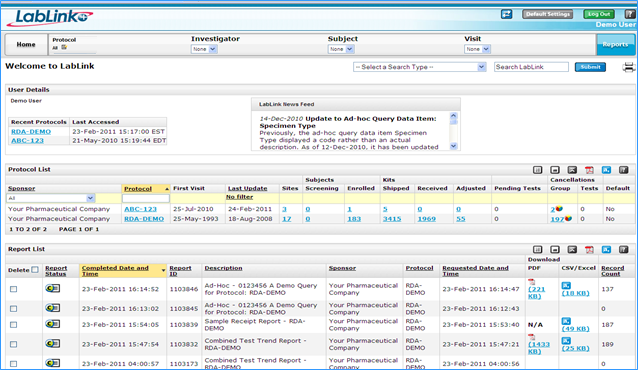Screen dimensions: 638x370
Task: Open help via top-right question mark icon
Action: click(629, 14)
